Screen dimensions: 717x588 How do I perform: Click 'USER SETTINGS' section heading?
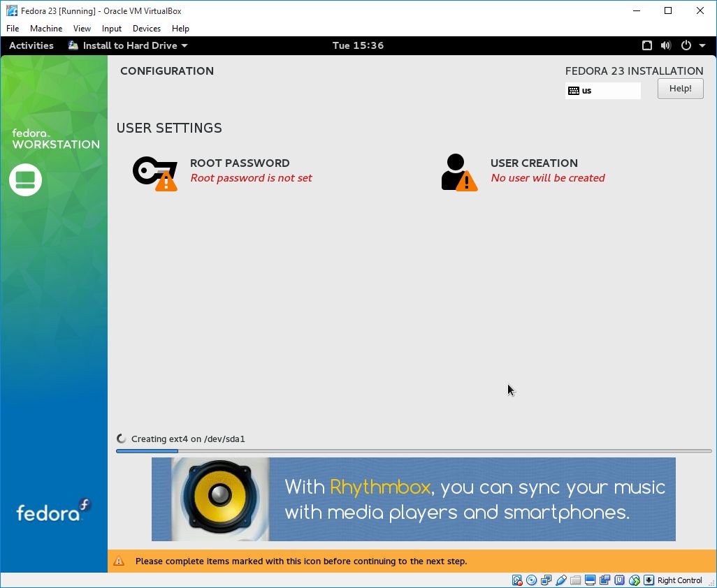tap(169, 128)
